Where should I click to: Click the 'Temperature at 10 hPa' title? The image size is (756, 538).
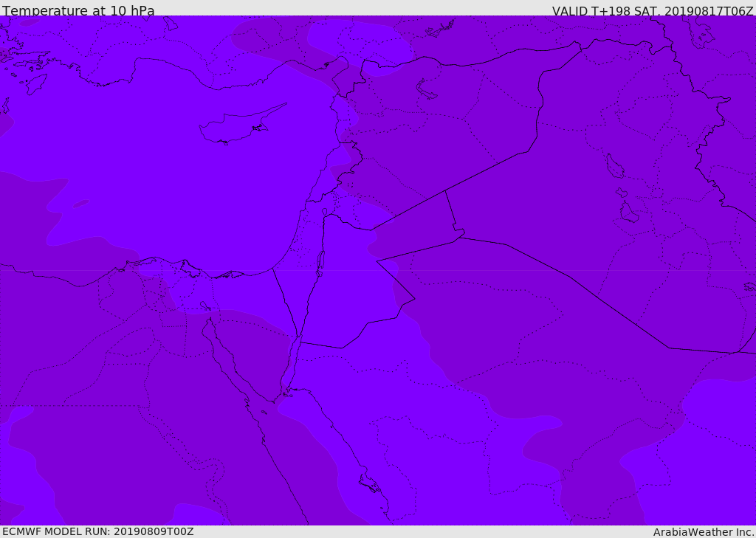coord(78,10)
